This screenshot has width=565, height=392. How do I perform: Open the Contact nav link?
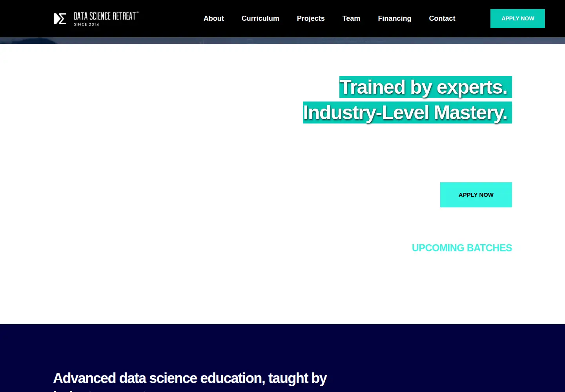click(x=442, y=18)
